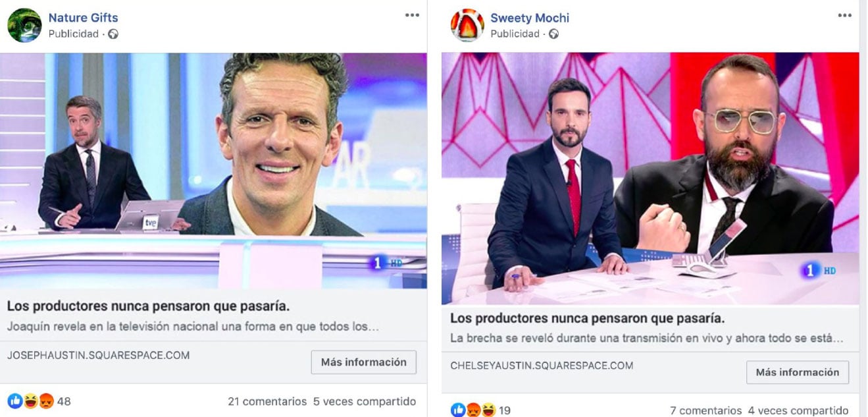Click Más información on Nature Gifts ad
The image size is (868, 417).
[364, 362]
